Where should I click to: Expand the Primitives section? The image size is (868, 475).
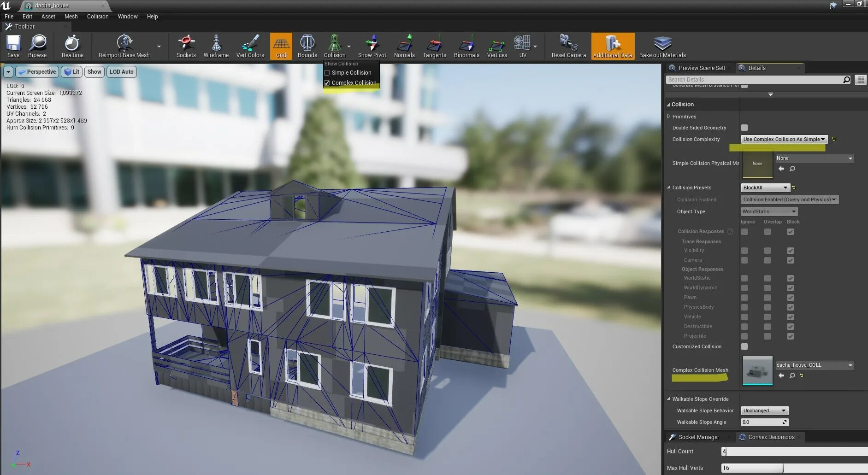coord(669,117)
